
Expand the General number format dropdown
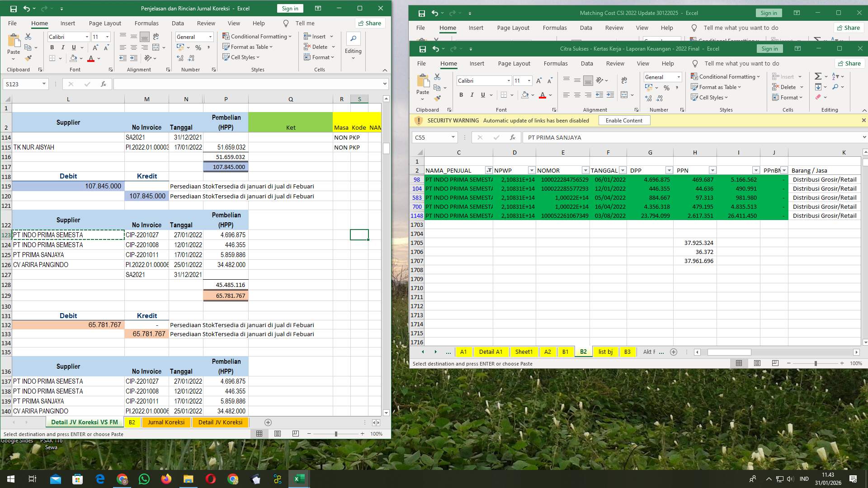tap(679, 77)
